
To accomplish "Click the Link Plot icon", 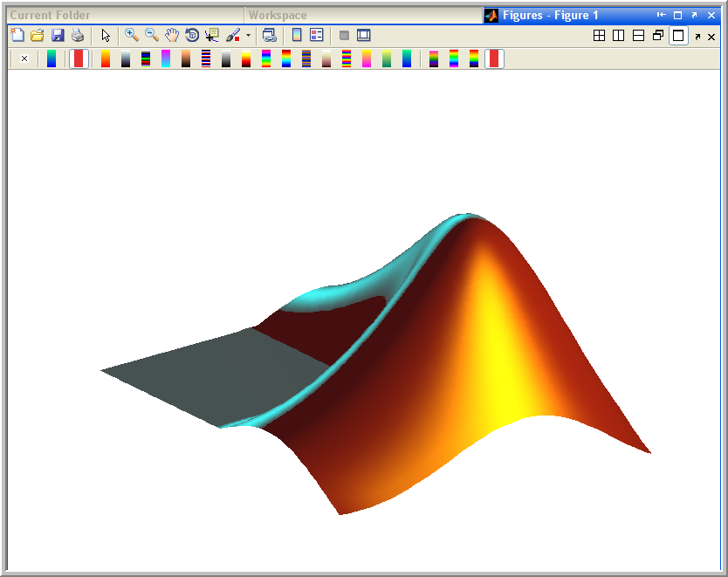I will (x=270, y=35).
